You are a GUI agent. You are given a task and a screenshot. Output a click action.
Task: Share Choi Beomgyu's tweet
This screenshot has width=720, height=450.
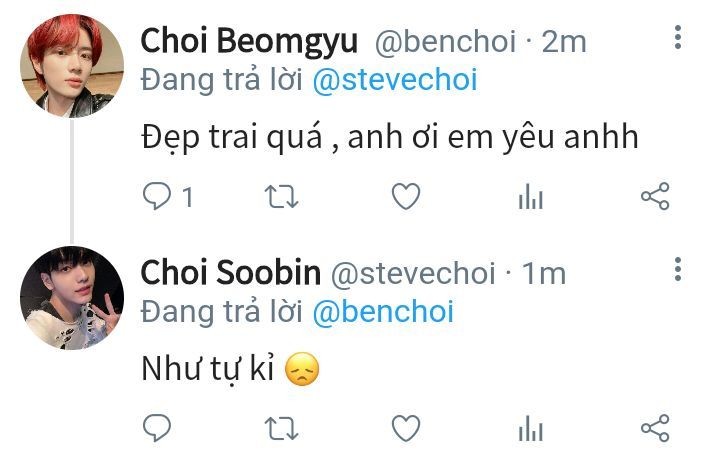pyautogui.click(x=654, y=197)
